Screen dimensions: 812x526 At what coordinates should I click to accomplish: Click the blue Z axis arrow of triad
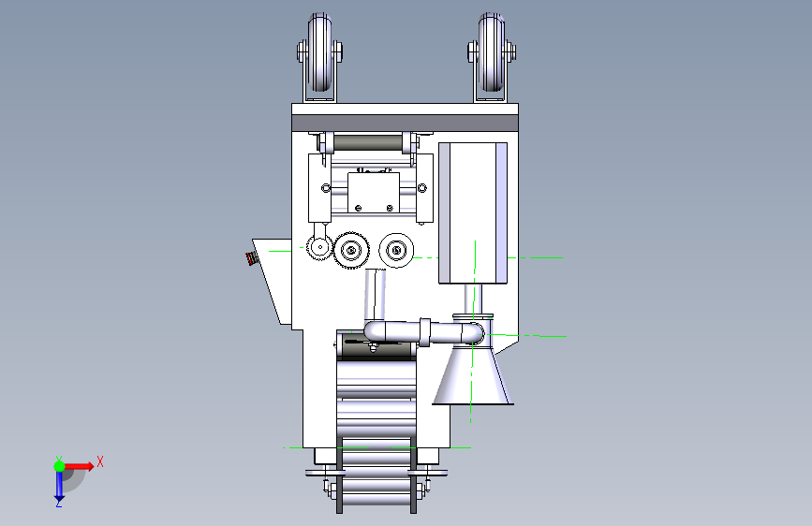click(x=59, y=486)
